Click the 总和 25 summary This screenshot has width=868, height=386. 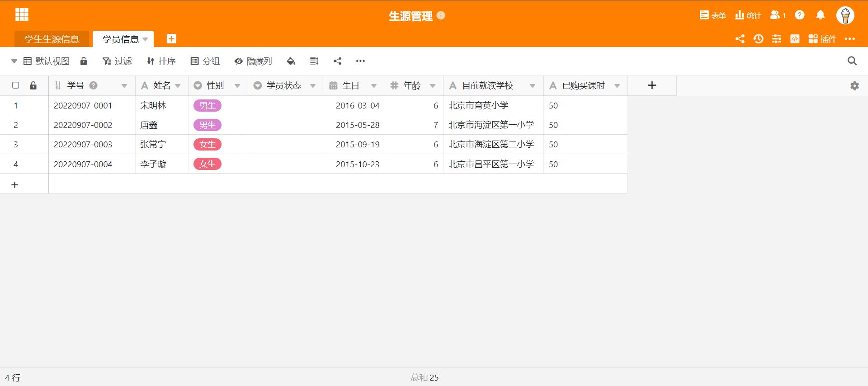425,377
